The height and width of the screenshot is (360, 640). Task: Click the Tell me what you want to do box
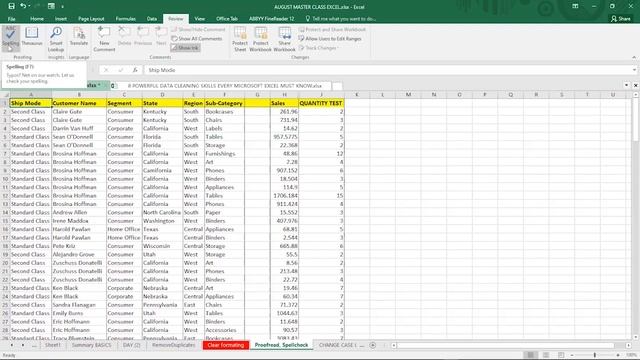pyautogui.click(x=341, y=19)
